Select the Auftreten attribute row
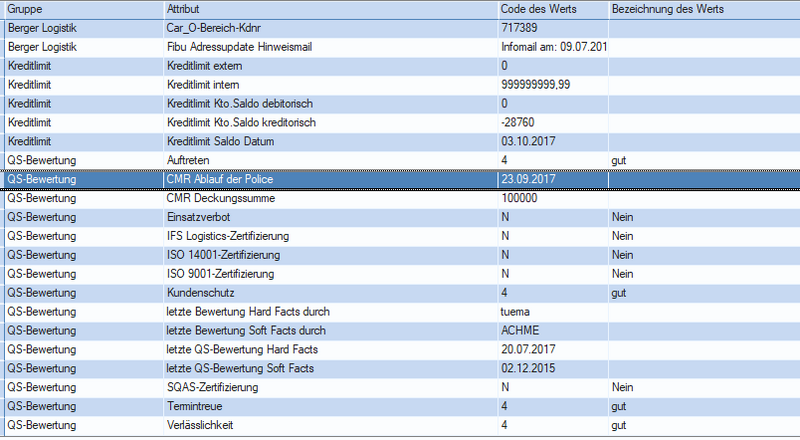Screen dimensions: 800x440 [x=402, y=160]
